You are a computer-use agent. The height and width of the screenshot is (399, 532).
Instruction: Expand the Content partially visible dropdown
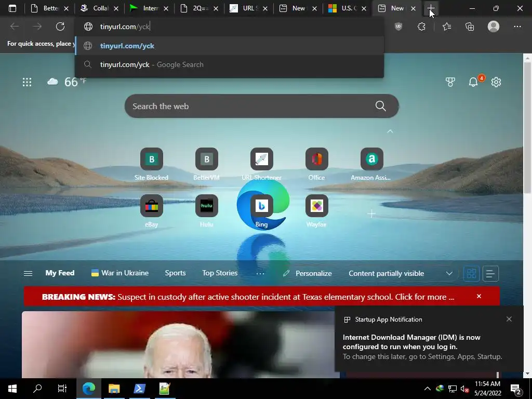[x=449, y=273]
